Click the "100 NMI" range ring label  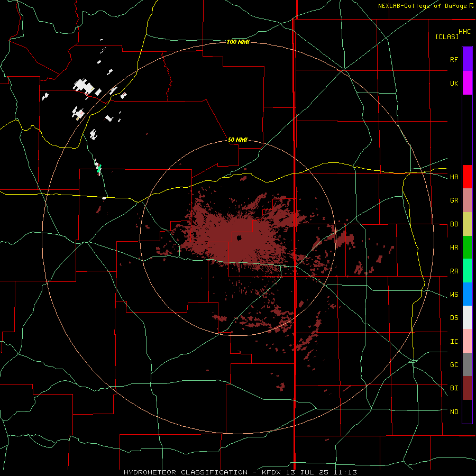click(238, 42)
